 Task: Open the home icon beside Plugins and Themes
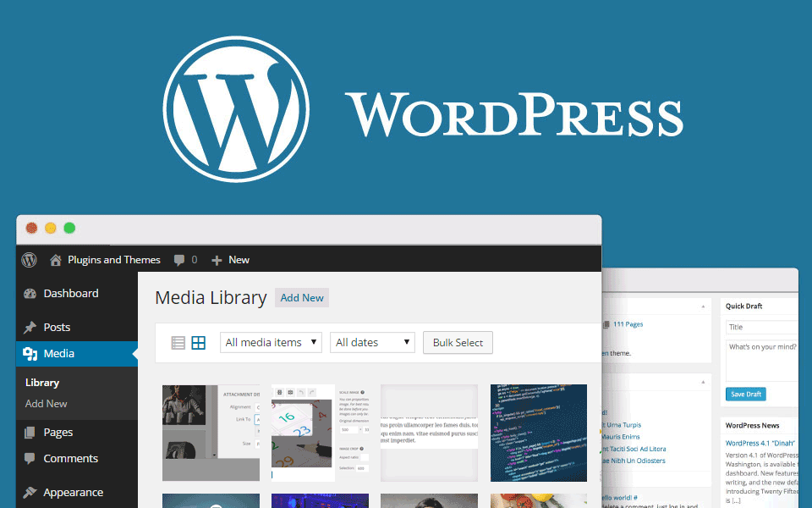point(56,260)
